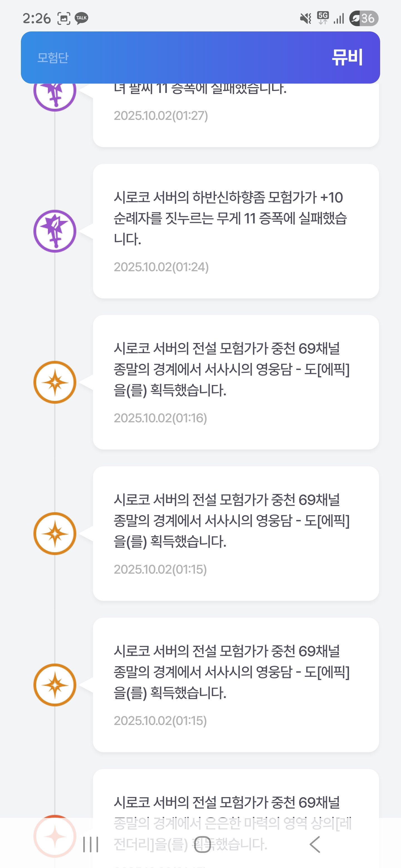Screen dimensions: 401x868
Task: Tap the faded red star icon of the legendary entry
Action: 55,836
